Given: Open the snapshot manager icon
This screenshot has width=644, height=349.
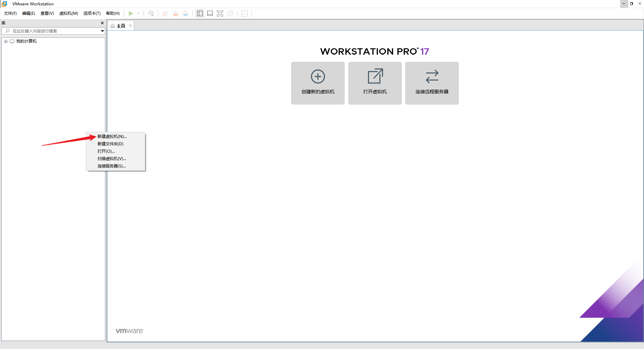Looking at the screenshot, I should (x=185, y=13).
